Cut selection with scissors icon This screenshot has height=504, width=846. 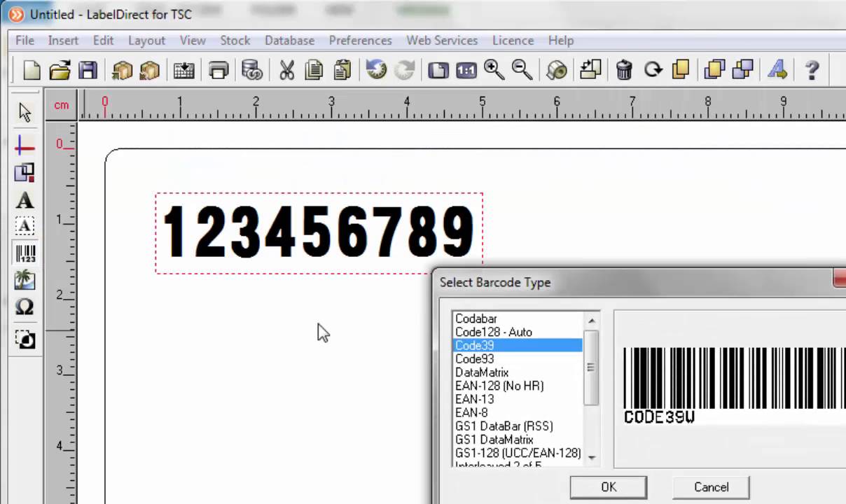tap(286, 70)
